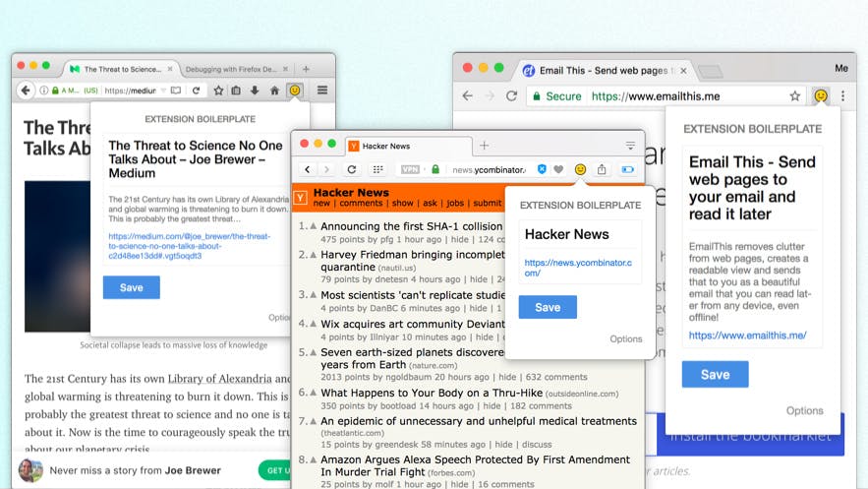Open Firefox URL history dropdown arrow
Viewport: 868px width, 489px height.
[163, 91]
